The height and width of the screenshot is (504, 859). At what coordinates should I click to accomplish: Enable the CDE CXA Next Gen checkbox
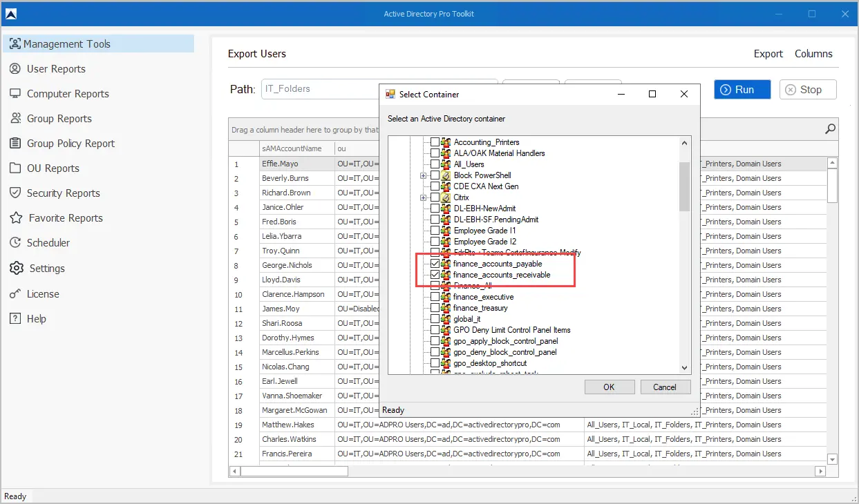(435, 186)
